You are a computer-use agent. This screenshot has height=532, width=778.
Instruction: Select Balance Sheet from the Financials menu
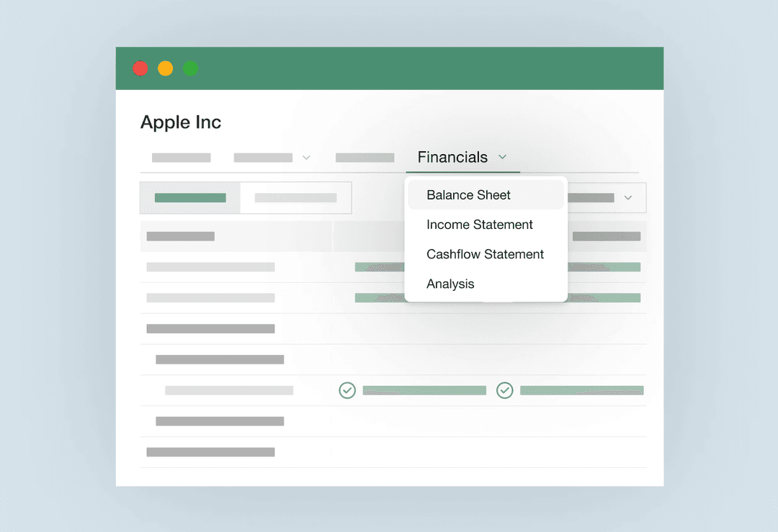coord(486,195)
